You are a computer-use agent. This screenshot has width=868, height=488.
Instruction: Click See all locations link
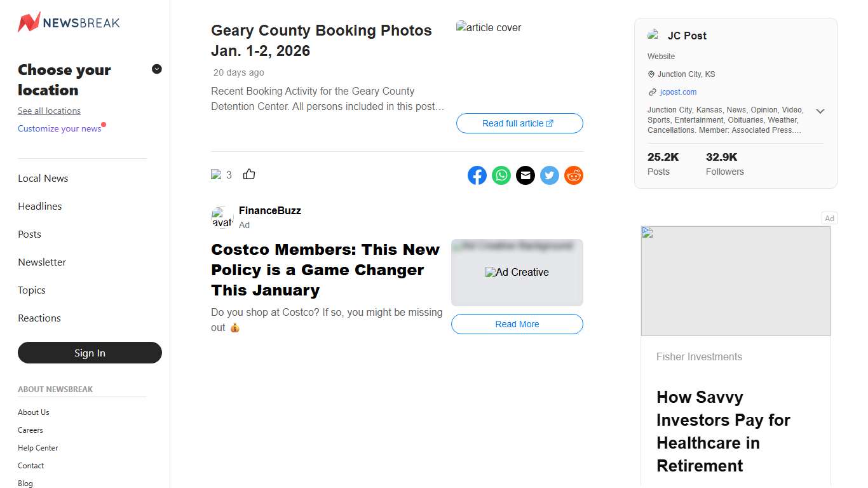[49, 111]
